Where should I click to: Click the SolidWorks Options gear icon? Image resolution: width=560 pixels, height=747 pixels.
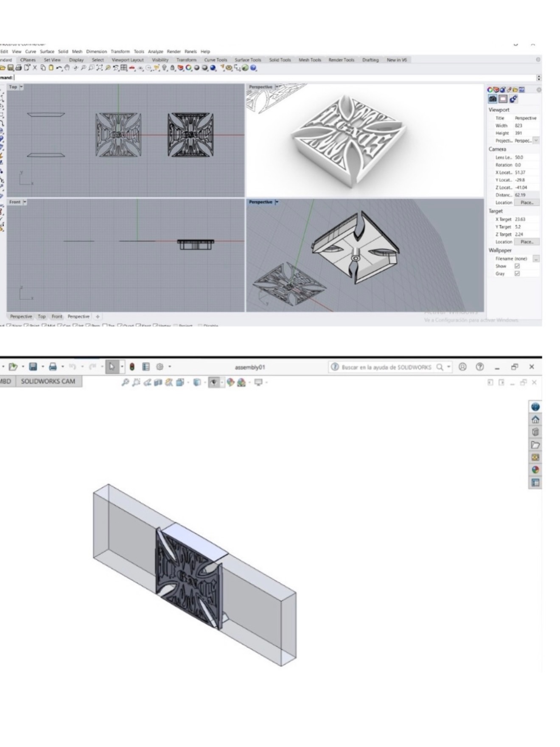[x=160, y=367]
